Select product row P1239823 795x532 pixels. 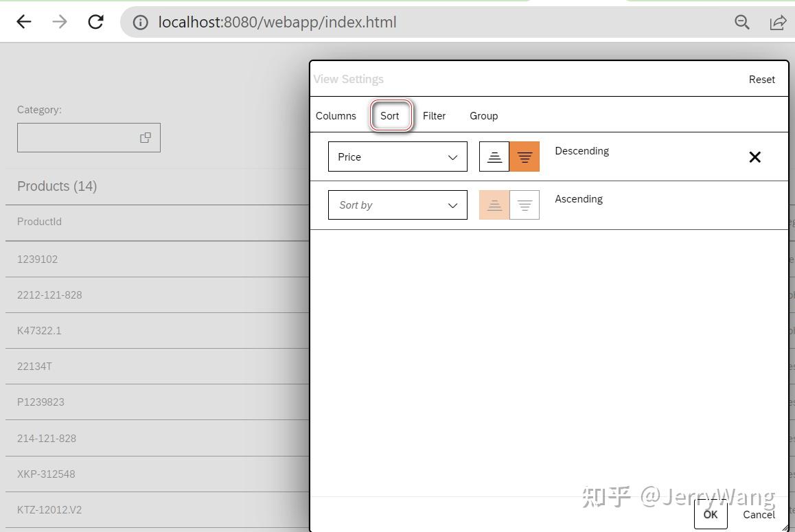click(x=157, y=402)
